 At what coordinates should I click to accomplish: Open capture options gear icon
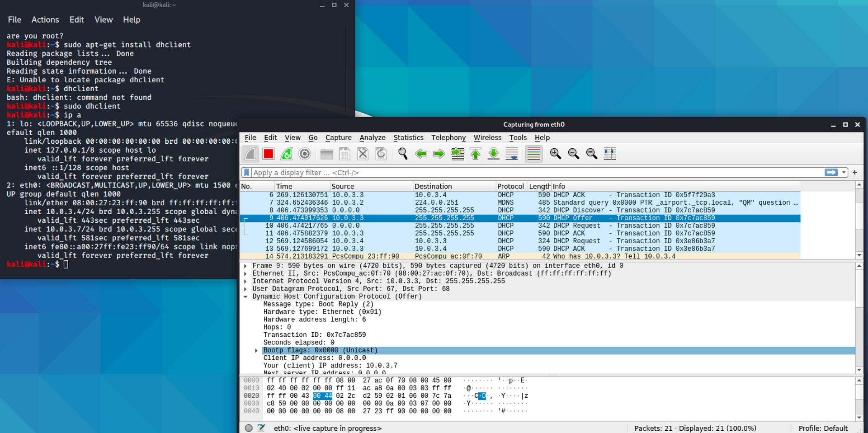(x=305, y=154)
